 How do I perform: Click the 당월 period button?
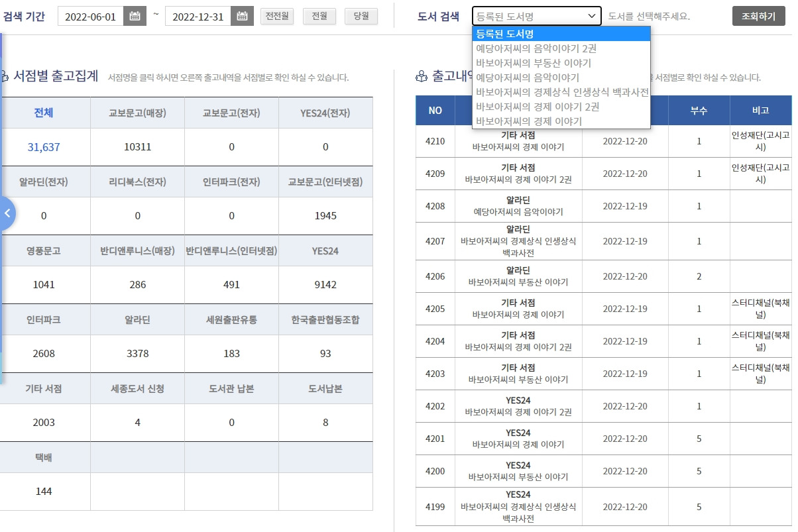pos(361,16)
